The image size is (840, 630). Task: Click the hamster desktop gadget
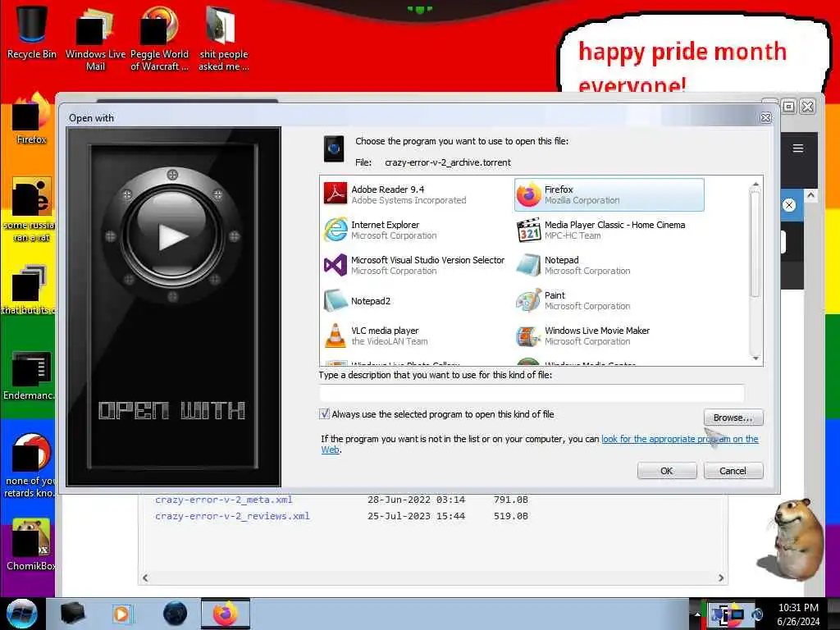(790, 540)
